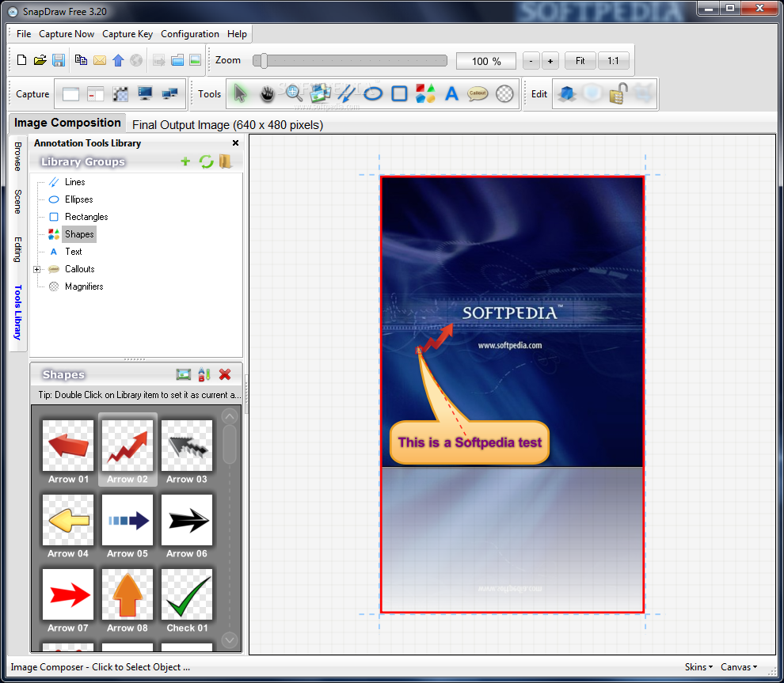The width and height of the screenshot is (784, 683).
Task: Select the insert image tool
Action: tap(320, 93)
